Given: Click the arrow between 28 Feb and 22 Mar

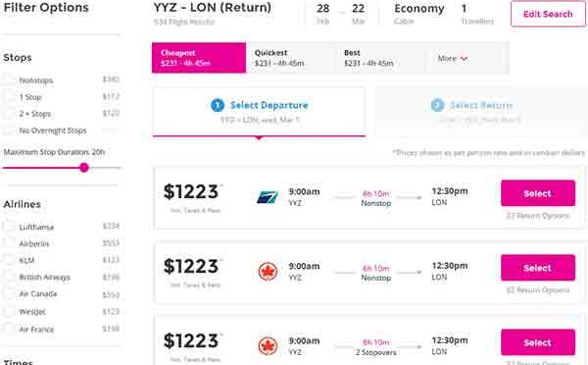Looking at the screenshot, I should [341, 13].
